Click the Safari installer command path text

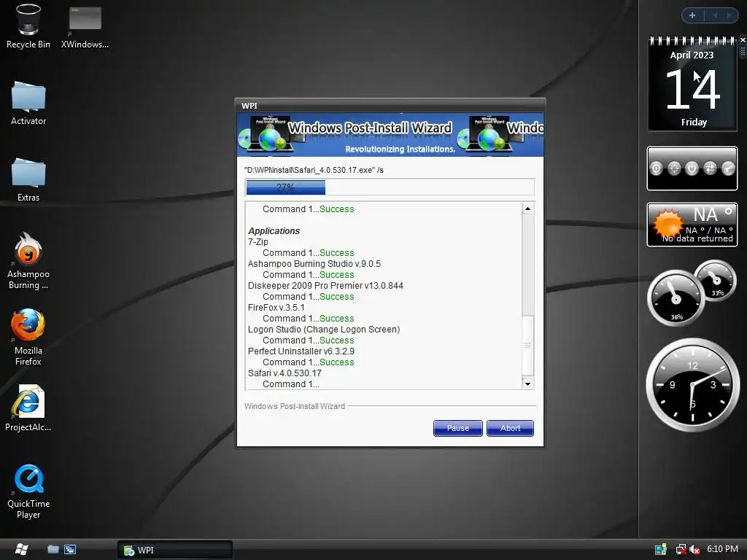(x=314, y=170)
